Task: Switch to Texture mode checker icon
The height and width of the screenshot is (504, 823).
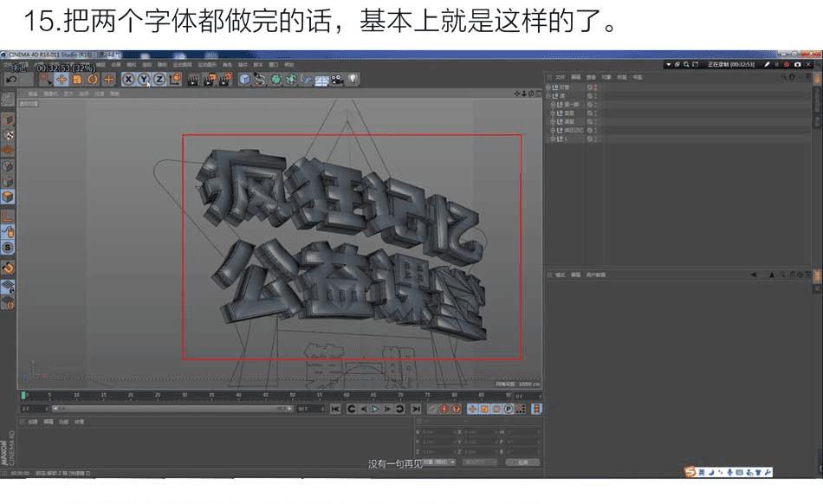Action: tap(8, 135)
